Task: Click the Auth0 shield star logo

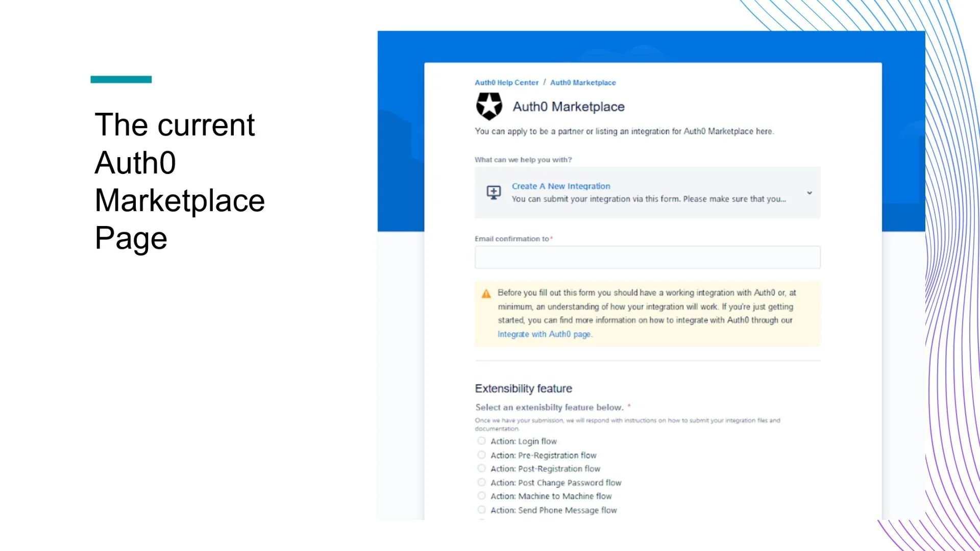Action: [x=488, y=106]
